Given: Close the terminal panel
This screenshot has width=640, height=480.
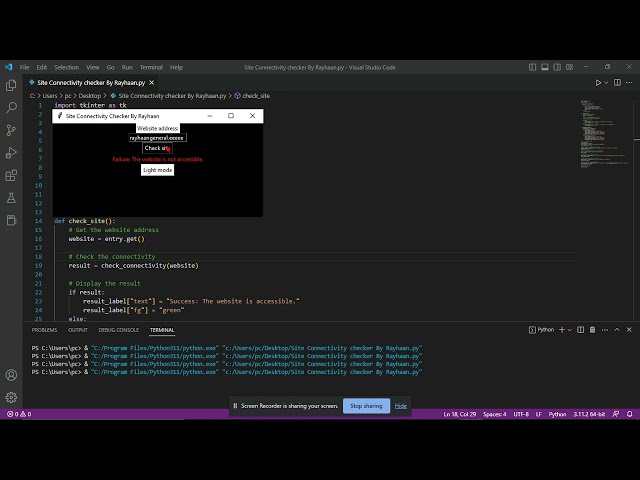Looking at the screenshot, I should coord(629,330).
